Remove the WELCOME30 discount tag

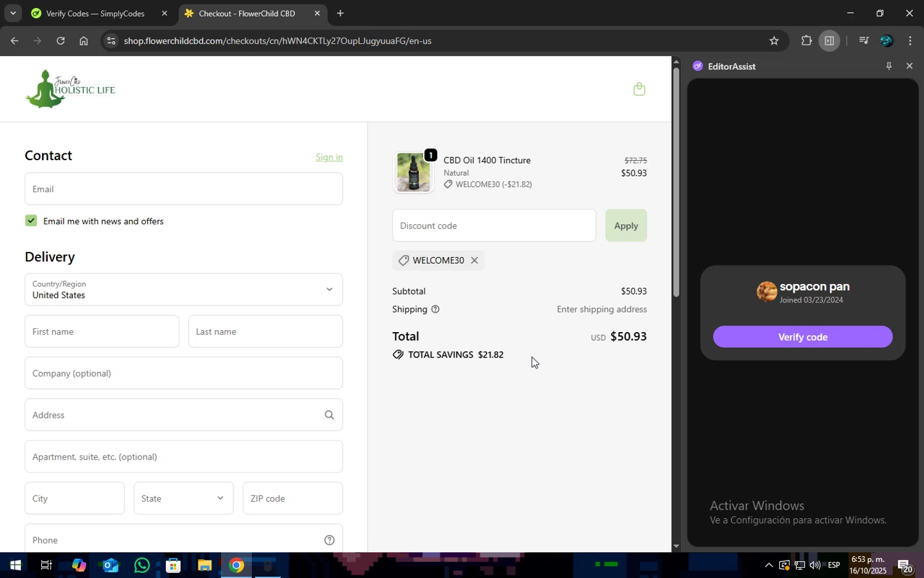474,261
